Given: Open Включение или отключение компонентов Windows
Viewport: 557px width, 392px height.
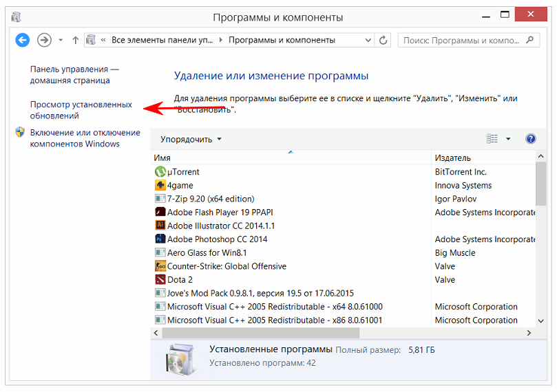Looking at the screenshot, I should tap(85, 138).
